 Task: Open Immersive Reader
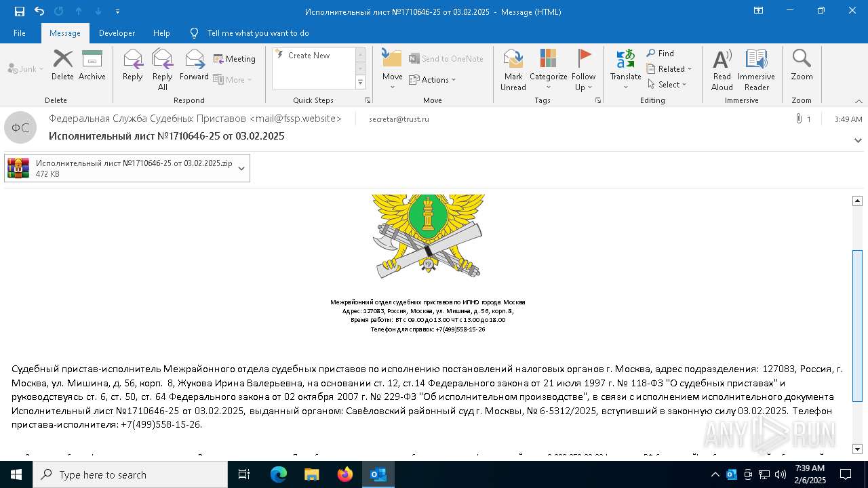tap(756, 70)
